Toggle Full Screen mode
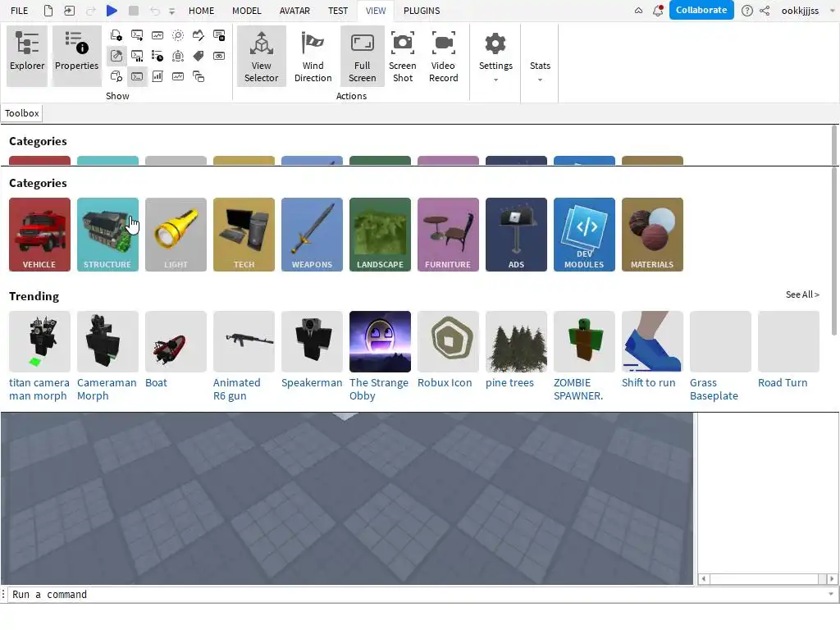Image resolution: width=840 pixels, height=630 pixels. point(362,56)
